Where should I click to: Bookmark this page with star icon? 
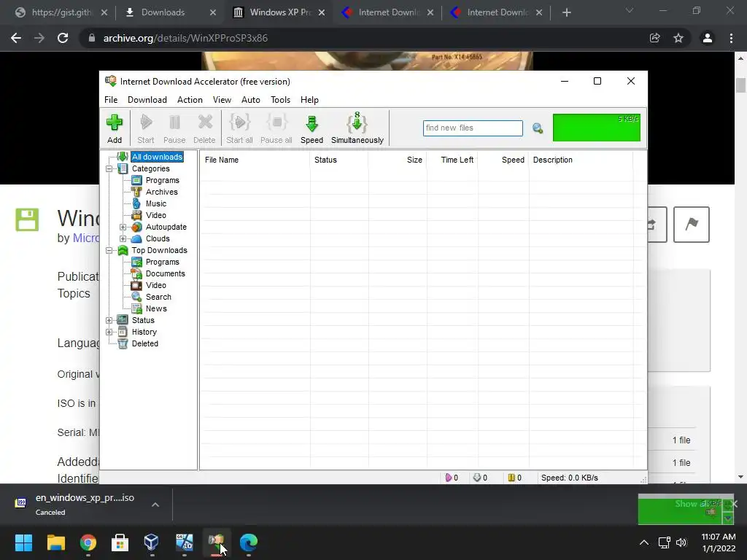pyautogui.click(x=678, y=38)
